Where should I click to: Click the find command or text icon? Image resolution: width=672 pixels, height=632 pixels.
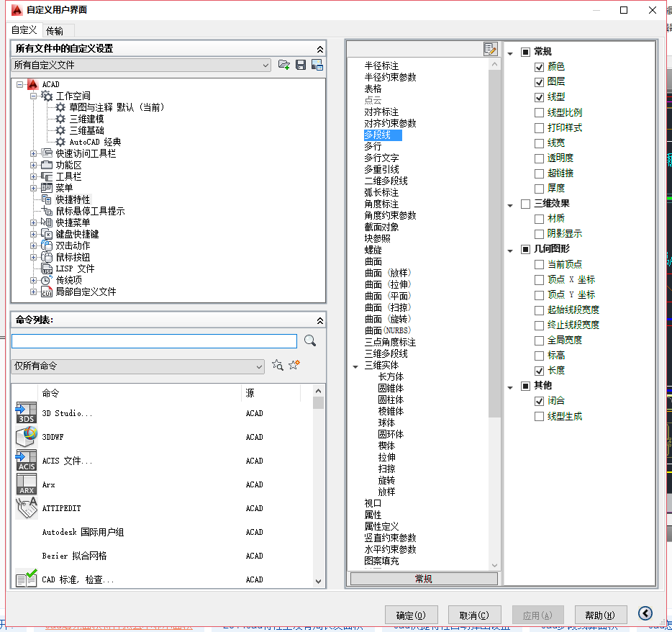click(x=277, y=366)
